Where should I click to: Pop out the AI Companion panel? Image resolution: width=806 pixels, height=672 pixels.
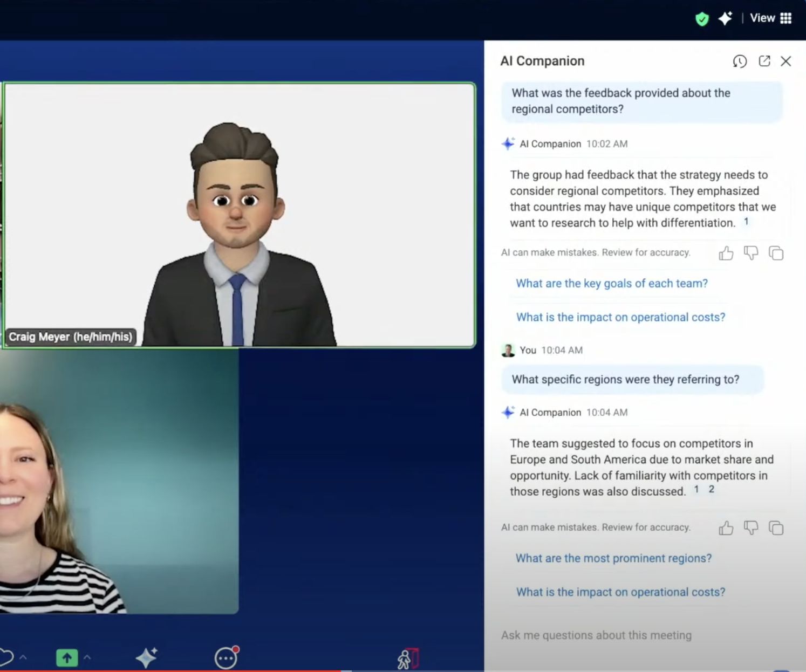pyautogui.click(x=764, y=61)
